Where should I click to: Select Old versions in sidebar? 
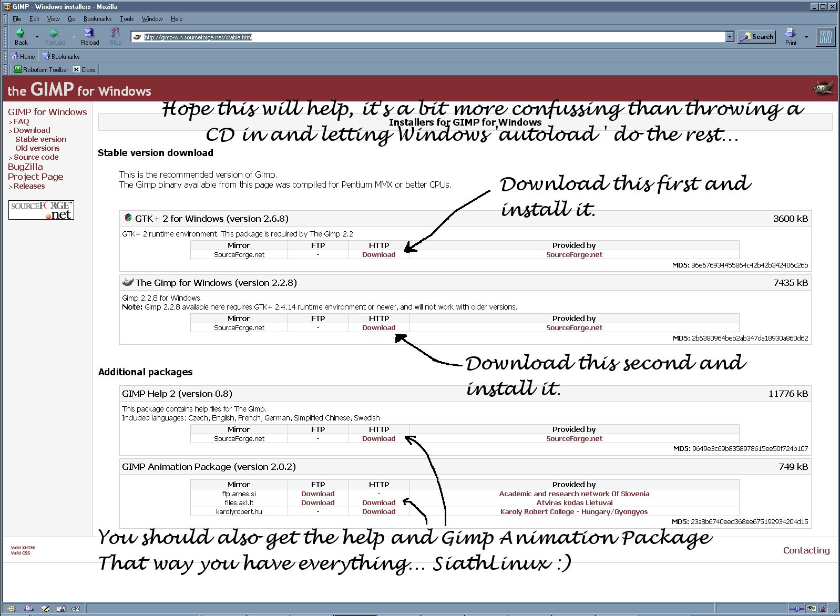click(37, 148)
